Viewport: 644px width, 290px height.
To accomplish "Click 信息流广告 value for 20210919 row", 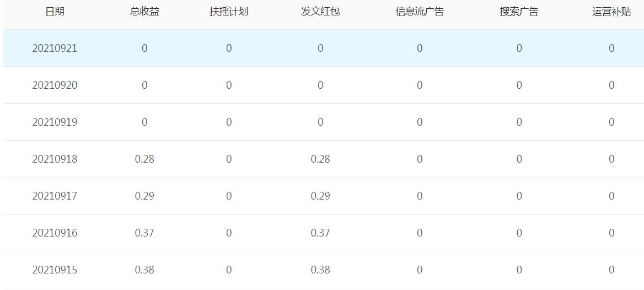I will click(x=420, y=122).
